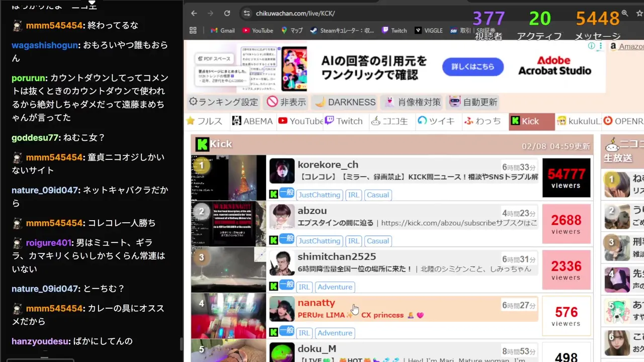Open the VIGGLE bookmark
This screenshot has height=362, width=644.
429,30
